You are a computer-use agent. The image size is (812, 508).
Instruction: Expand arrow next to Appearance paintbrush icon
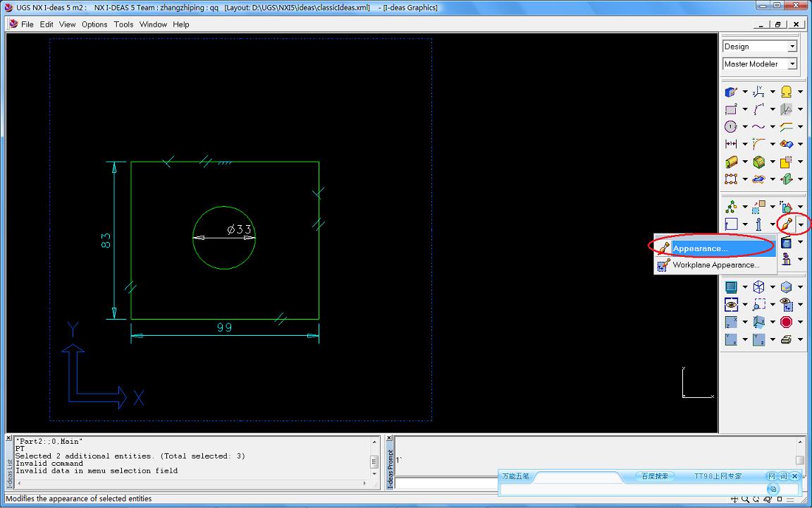(x=801, y=224)
